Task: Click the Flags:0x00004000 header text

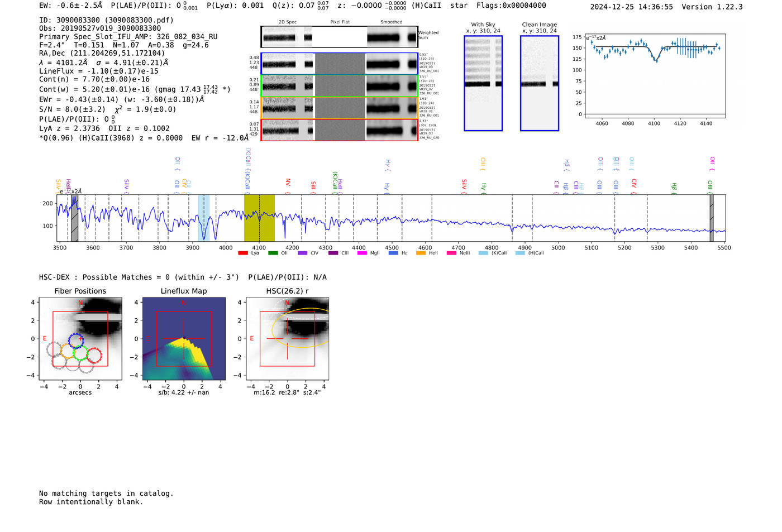Action: tap(511, 6)
